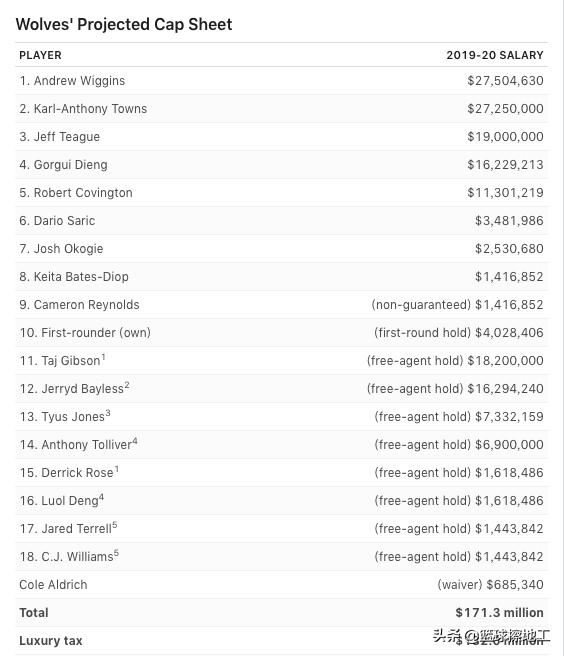Click the $171.3 million Total value
564x656 pixels.
[500, 613]
